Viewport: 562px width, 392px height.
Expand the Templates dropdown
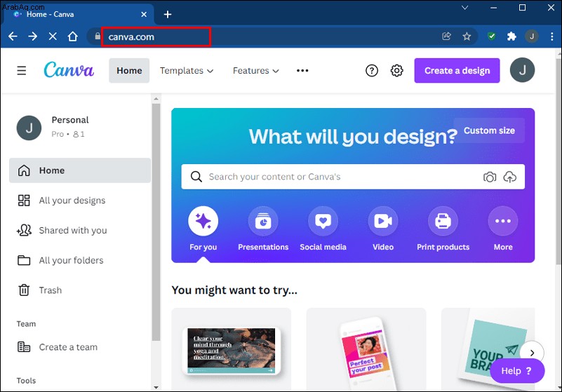tap(187, 71)
